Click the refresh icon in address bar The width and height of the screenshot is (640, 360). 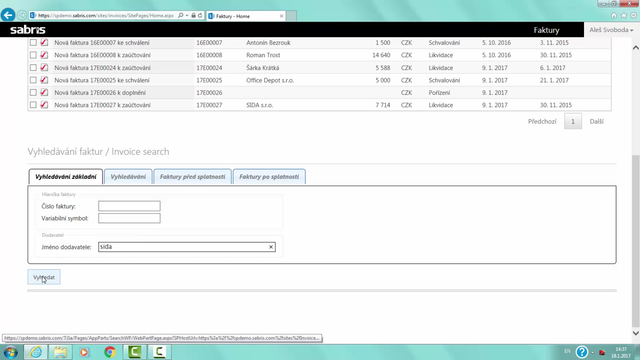click(200, 16)
